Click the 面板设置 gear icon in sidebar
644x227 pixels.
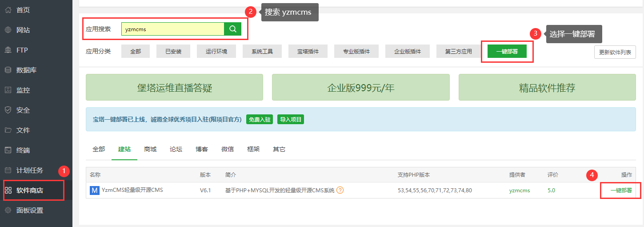coord(8,210)
